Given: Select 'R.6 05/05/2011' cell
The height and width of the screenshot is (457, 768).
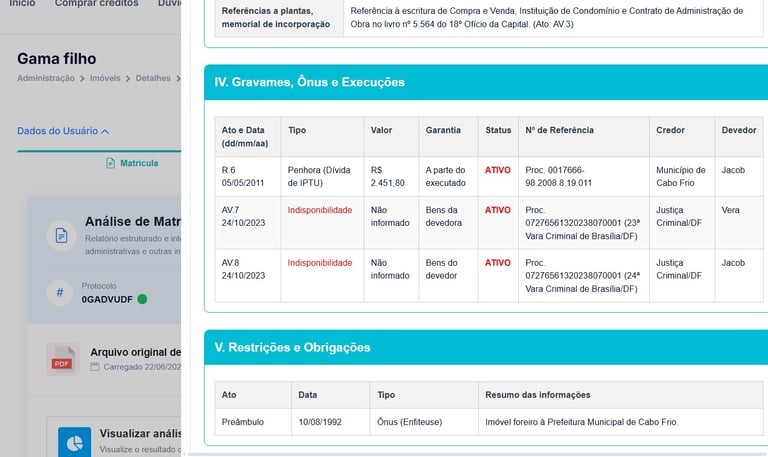Looking at the screenshot, I should point(247,176).
